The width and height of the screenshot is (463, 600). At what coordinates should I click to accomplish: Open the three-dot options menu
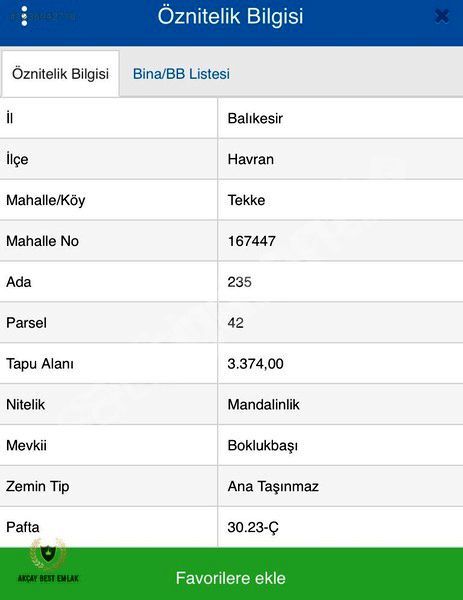coord(24,16)
